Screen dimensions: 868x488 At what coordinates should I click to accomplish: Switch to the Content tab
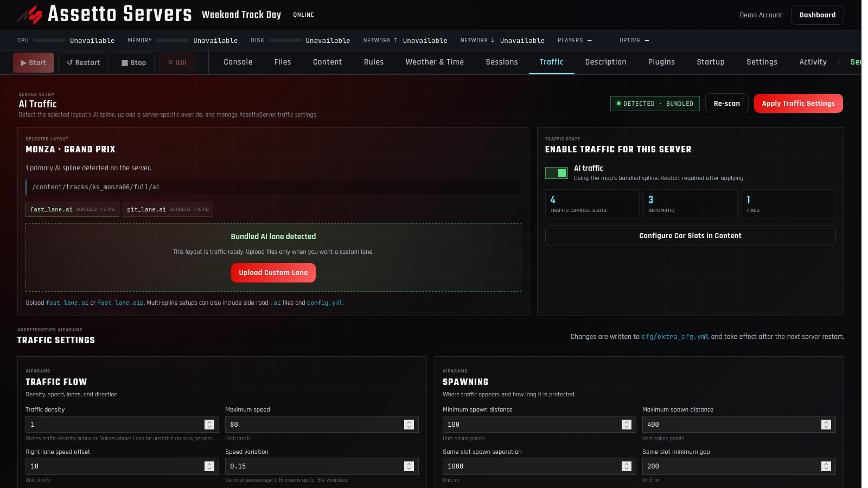point(328,62)
